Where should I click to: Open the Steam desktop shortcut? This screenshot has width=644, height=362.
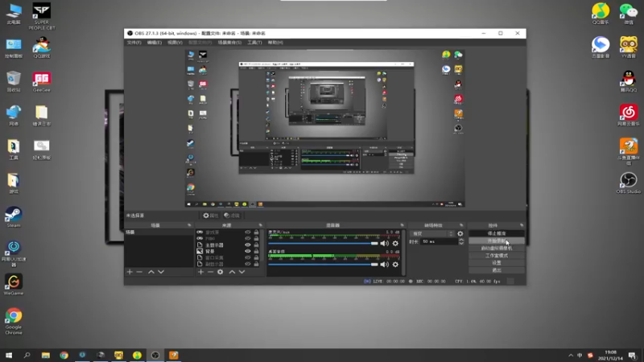point(14,217)
